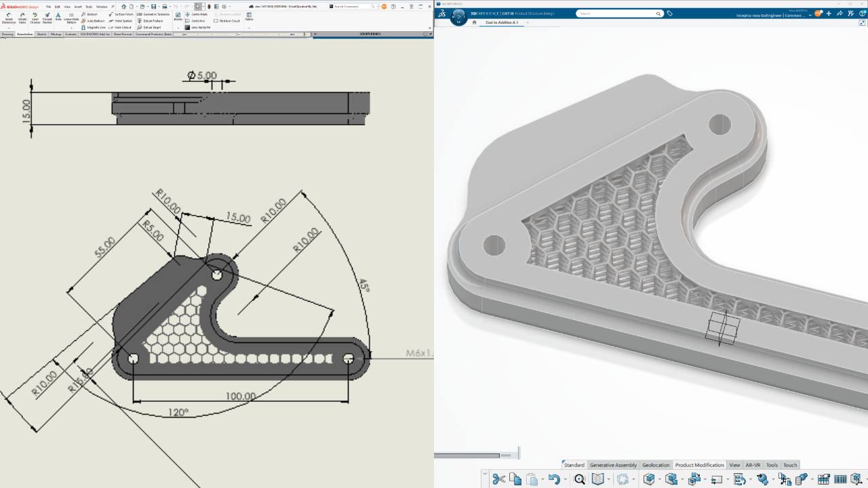
Task: Click the home icon in CATIA tab bar
Action: pos(475,22)
